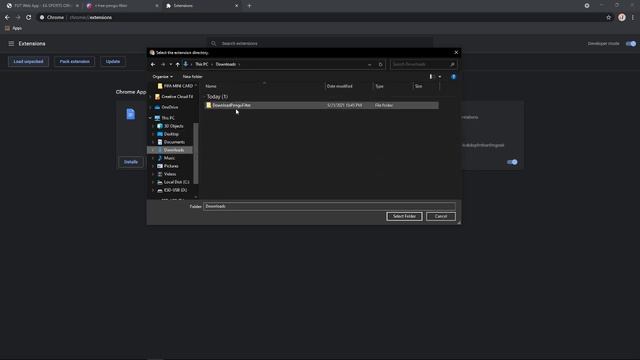Click This PC in the breadcrumb path
This screenshot has width=640, height=360.
coord(202,64)
